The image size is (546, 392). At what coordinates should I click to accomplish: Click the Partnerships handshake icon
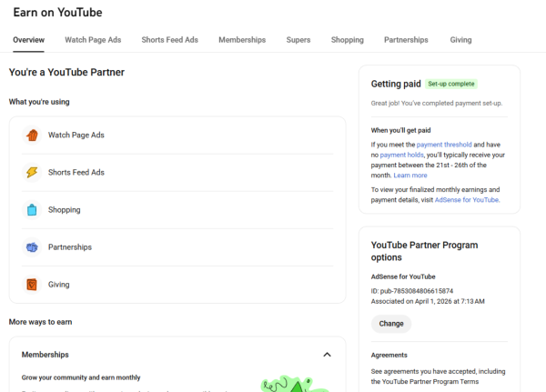click(32, 247)
